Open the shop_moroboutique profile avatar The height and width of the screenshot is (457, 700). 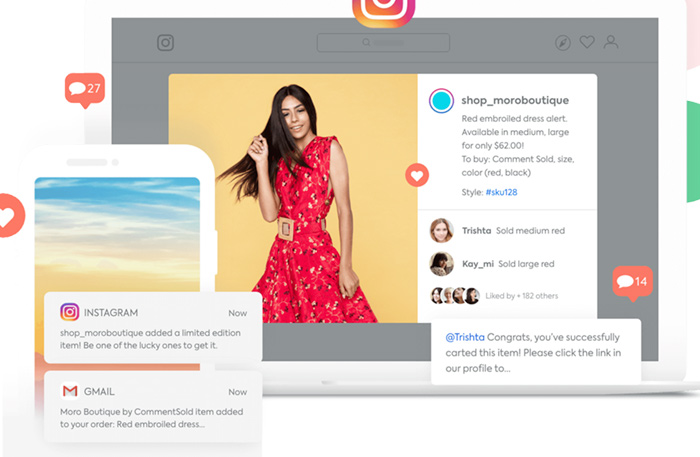coord(441,100)
